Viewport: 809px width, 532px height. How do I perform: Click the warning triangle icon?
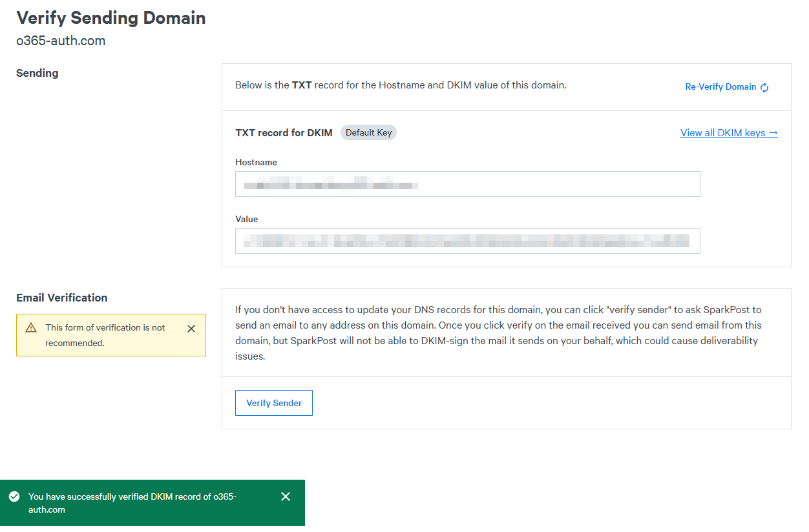click(31, 328)
